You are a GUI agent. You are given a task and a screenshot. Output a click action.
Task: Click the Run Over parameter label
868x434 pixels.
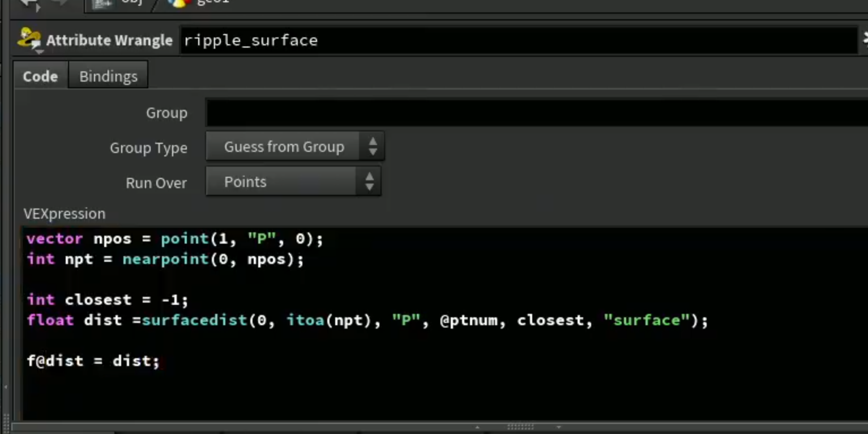tap(156, 183)
